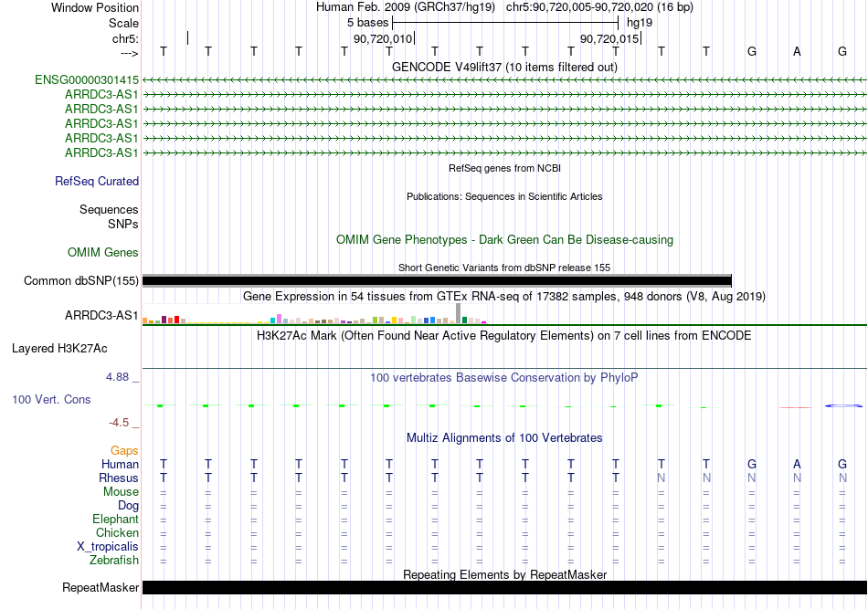
Task: Click the Human alignment row label
Action: click(120, 464)
